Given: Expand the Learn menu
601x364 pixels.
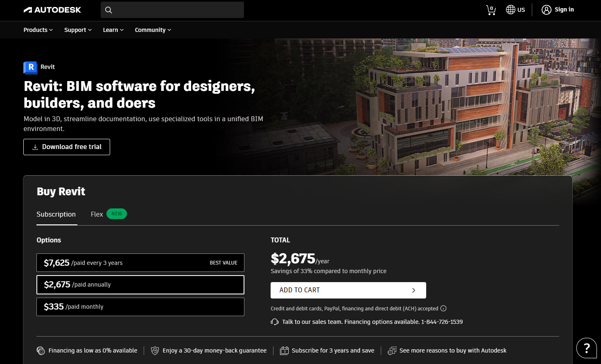Looking at the screenshot, I should [113, 30].
